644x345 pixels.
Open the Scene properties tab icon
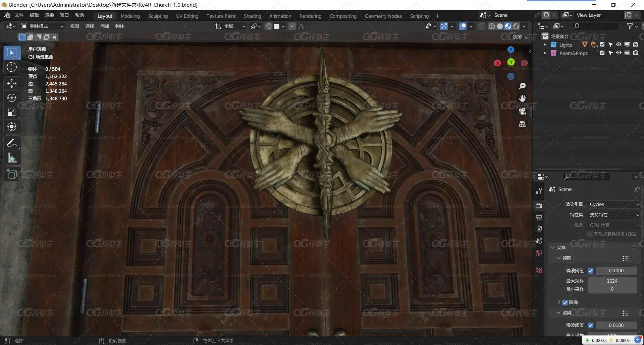click(539, 241)
